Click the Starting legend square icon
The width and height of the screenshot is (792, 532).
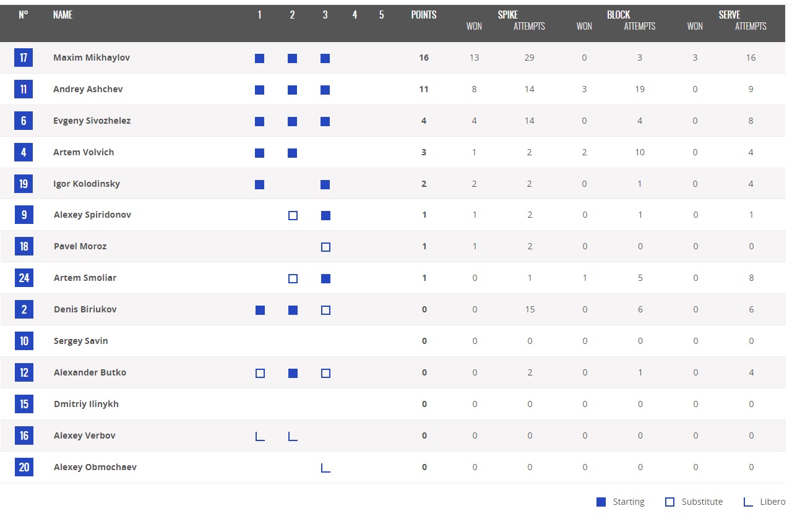tap(601, 502)
